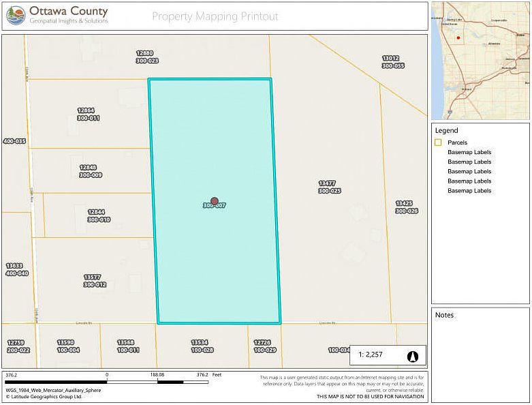Choose parcel 13577 labeled 300-012
532x405 pixels.
tap(95, 281)
